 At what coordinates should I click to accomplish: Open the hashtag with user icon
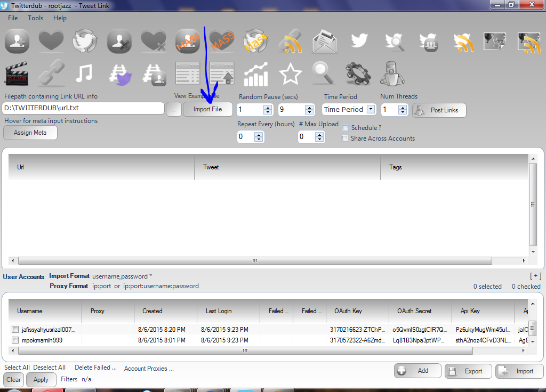coord(154,75)
